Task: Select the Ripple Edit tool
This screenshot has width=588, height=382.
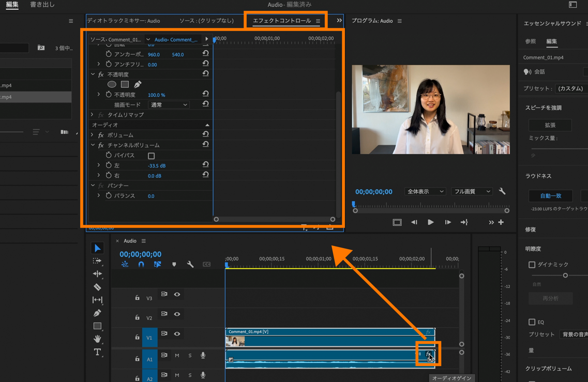Action: 97,273
